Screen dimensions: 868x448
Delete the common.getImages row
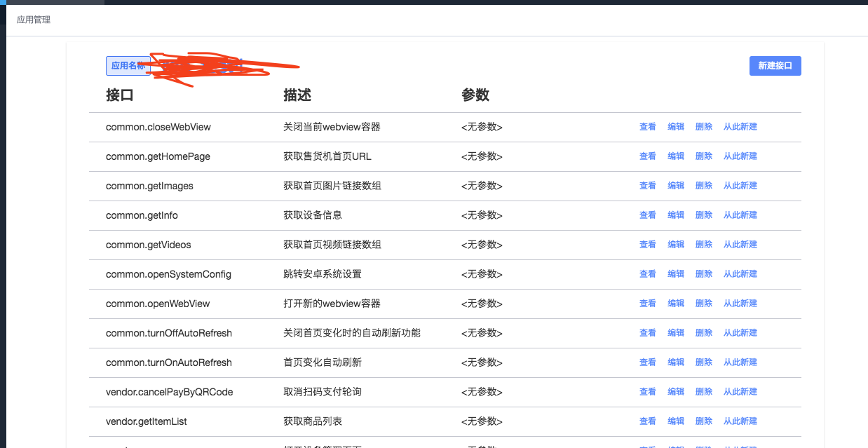704,186
